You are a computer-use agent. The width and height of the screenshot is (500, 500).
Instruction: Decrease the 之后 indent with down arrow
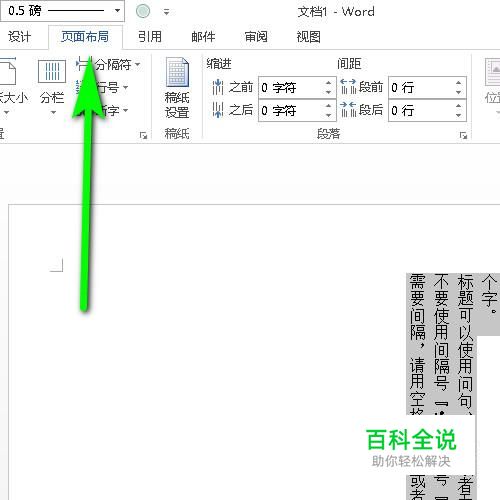329,115
